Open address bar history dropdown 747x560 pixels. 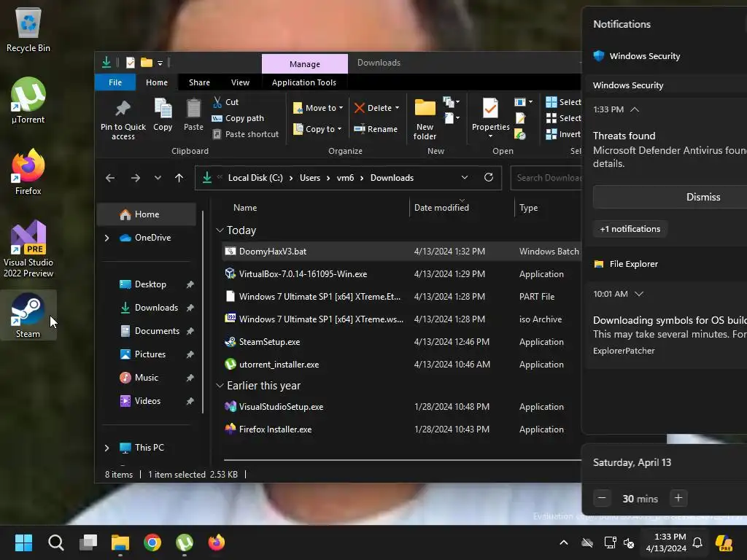pos(465,178)
